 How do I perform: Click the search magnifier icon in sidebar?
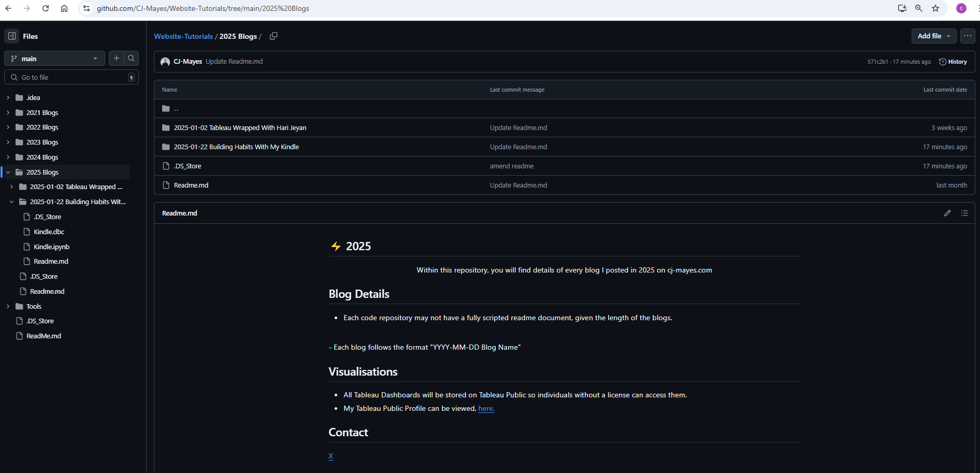[132, 59]
